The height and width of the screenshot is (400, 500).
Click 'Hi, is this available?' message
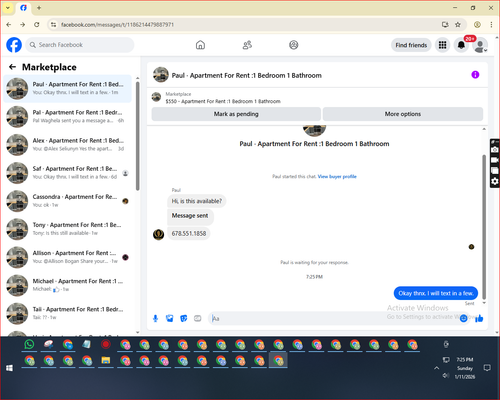coord(197,201)
